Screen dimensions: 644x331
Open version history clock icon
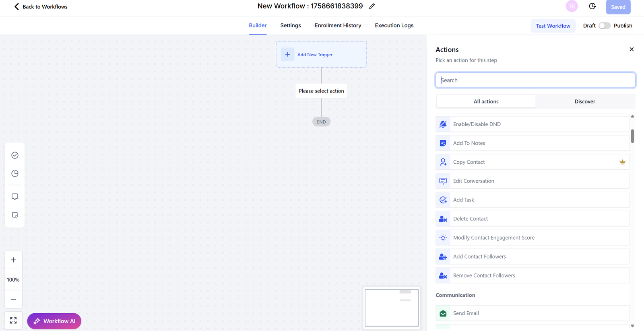coord(592,6)
